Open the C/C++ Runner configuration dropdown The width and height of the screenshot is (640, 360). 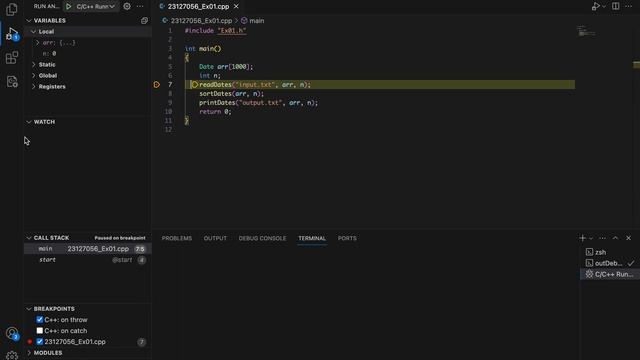(x=95, y=7)
